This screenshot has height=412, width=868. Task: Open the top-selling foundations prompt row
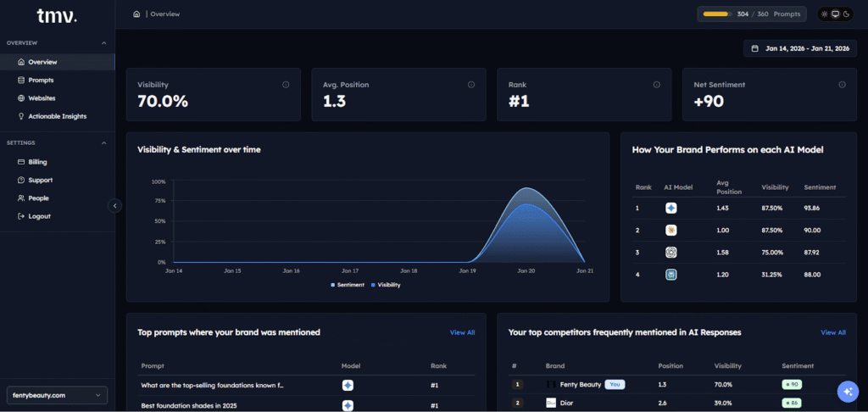[x=306, y=385]
